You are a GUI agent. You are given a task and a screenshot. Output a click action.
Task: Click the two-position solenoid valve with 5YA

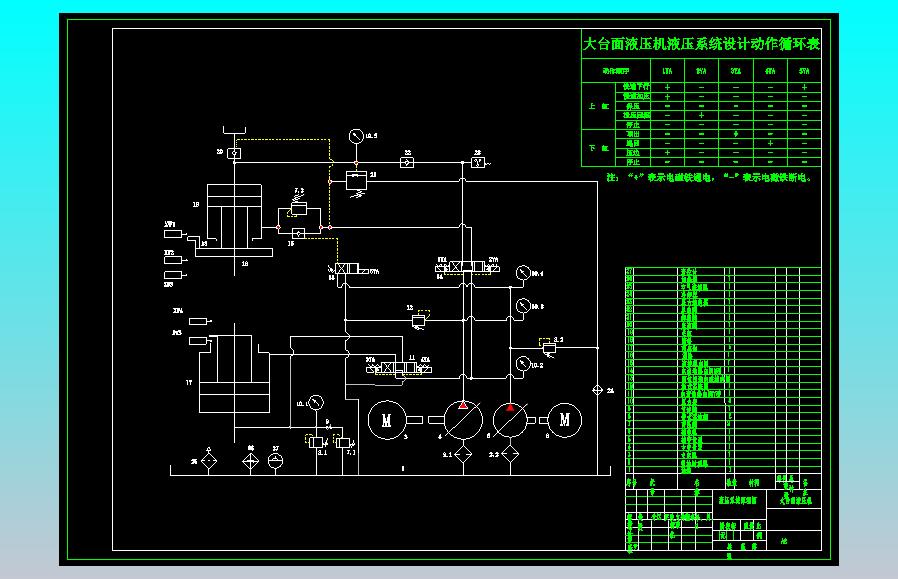[x=347, y=268]
